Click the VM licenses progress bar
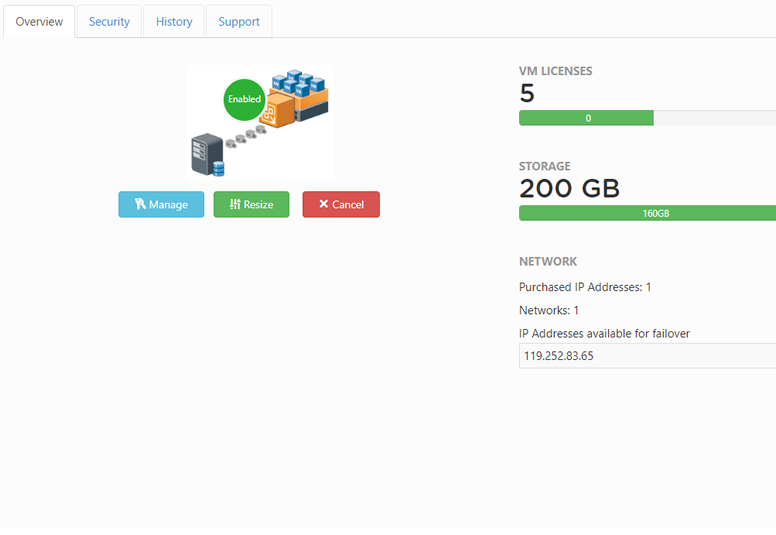Image resolution: width=776 pixels, height=535 pixels. (647, 118)
